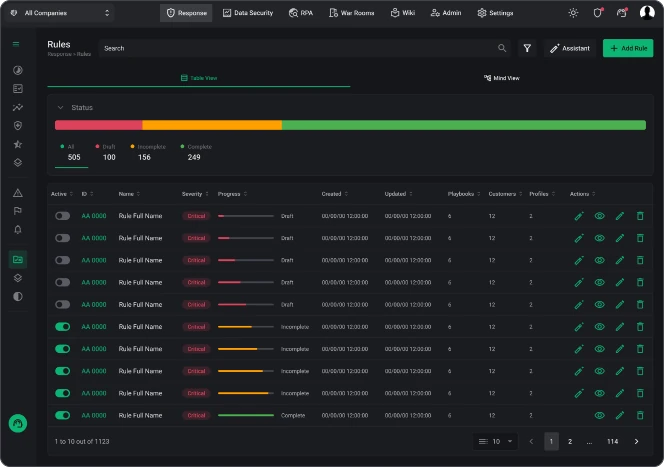This screenshot has height=467, width=664.
Task: Click the green round badge at the sidebar bottom
Action: (x=18, y=423)
